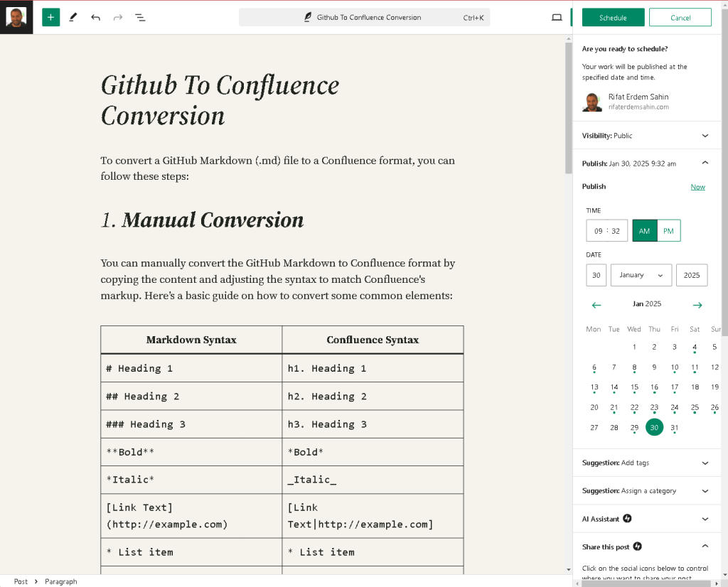Click Rifat Erdem Sahin's author avatar

592,102
